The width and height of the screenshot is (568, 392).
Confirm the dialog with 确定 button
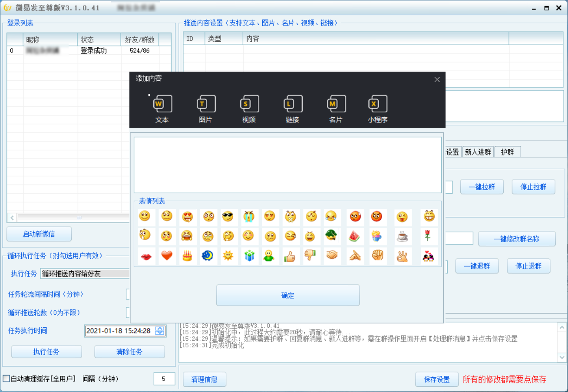[x=288, y=295]
